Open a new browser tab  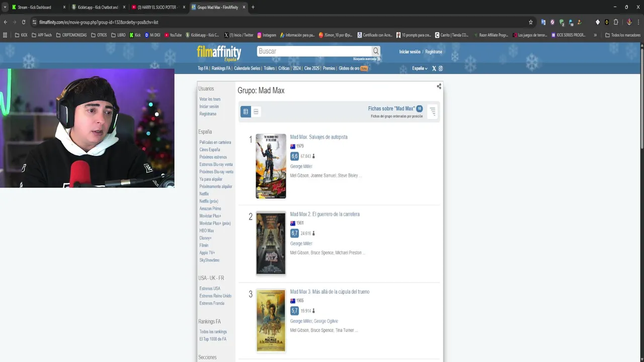pyautogui.click(x=253, y=7)
